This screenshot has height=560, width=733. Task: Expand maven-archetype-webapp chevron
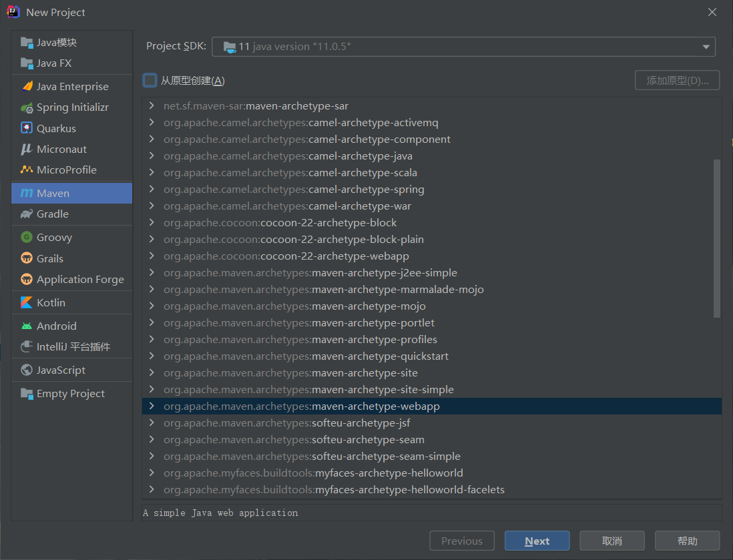pos(152,406)
